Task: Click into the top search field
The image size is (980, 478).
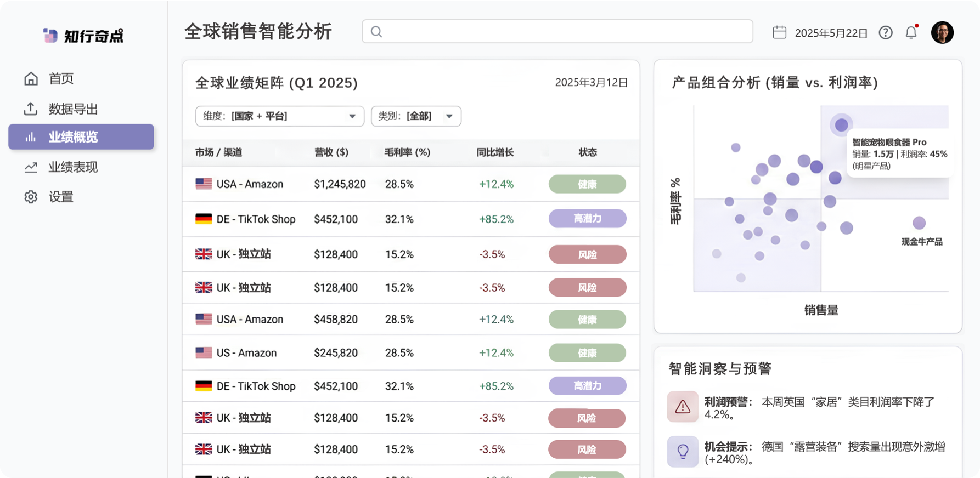Action: (x=557, y=32)
